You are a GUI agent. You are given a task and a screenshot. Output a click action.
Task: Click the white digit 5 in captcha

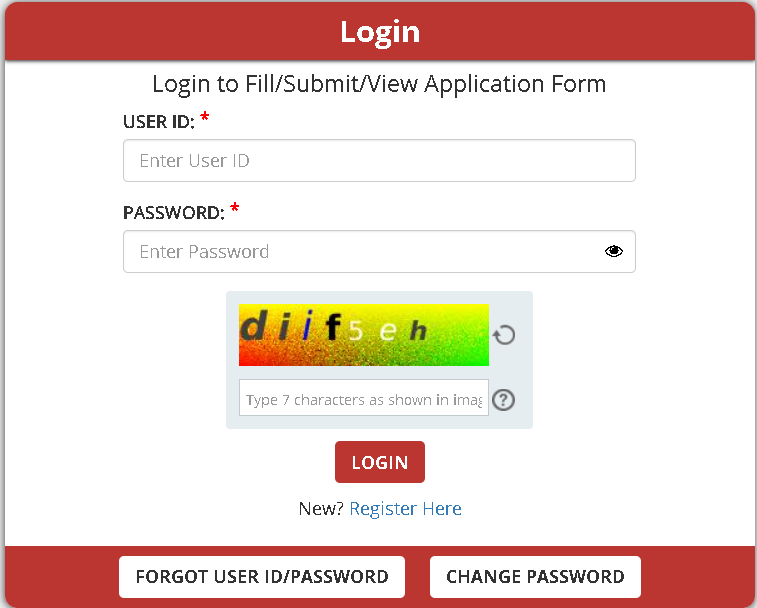356,331
